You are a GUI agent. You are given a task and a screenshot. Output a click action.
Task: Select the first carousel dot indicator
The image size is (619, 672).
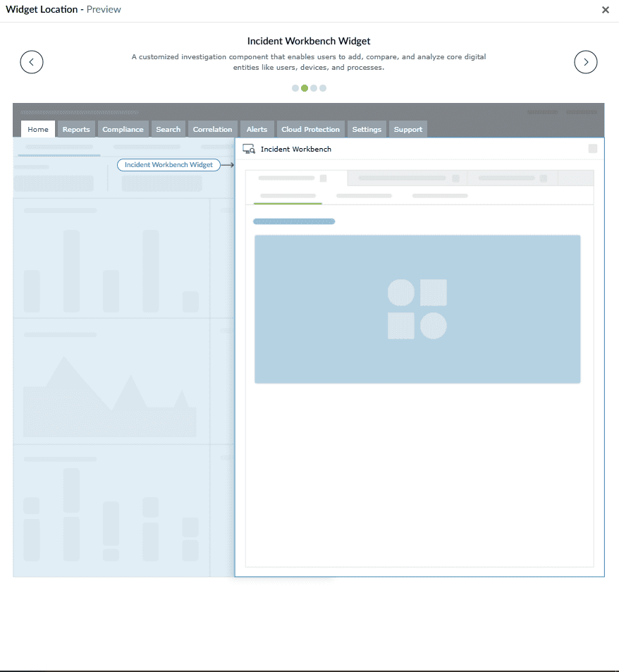[295, 88]
